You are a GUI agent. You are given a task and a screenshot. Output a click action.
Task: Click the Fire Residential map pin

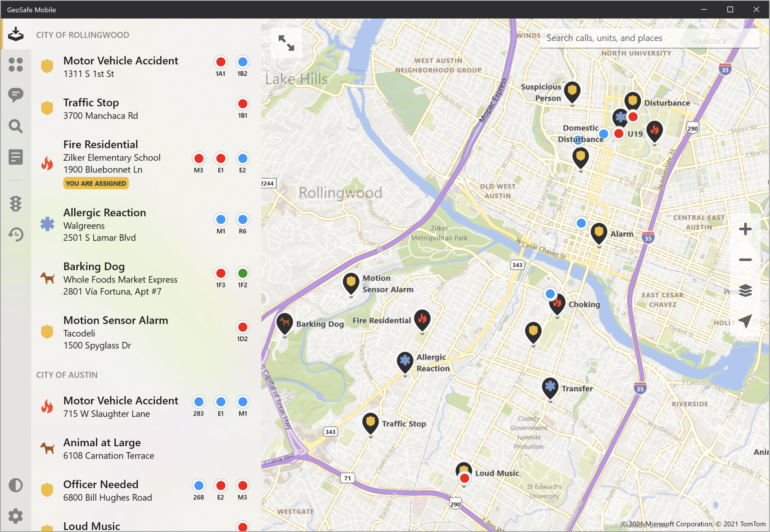[x=422, y=320]
